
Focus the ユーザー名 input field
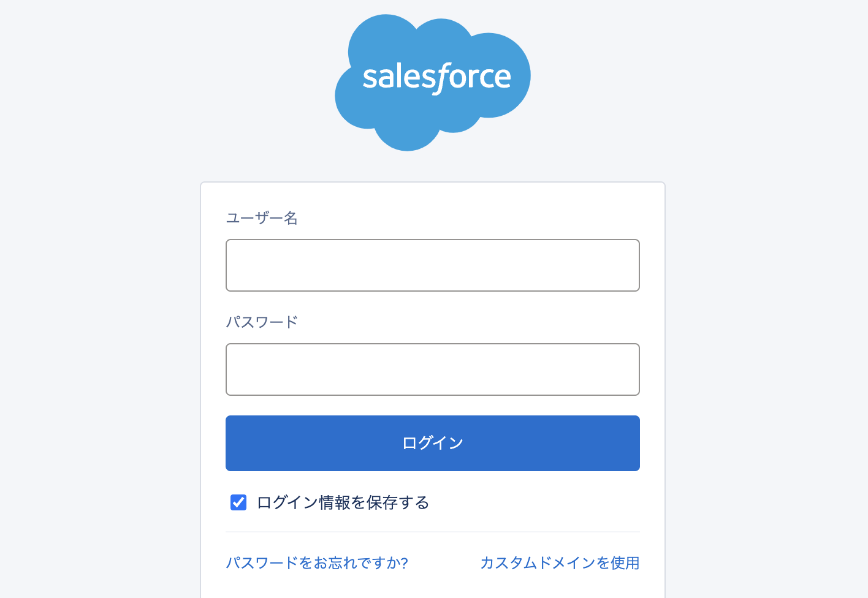432,265
